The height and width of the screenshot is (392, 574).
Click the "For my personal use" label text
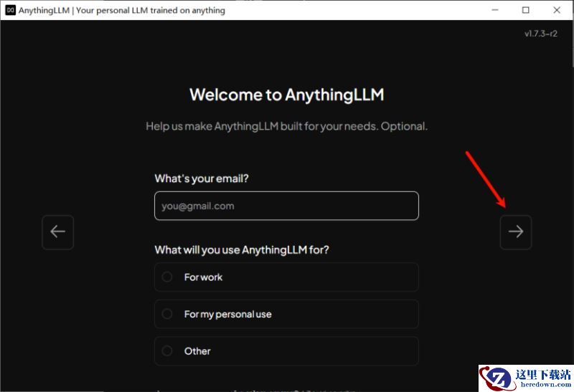[x=227, y=314]
